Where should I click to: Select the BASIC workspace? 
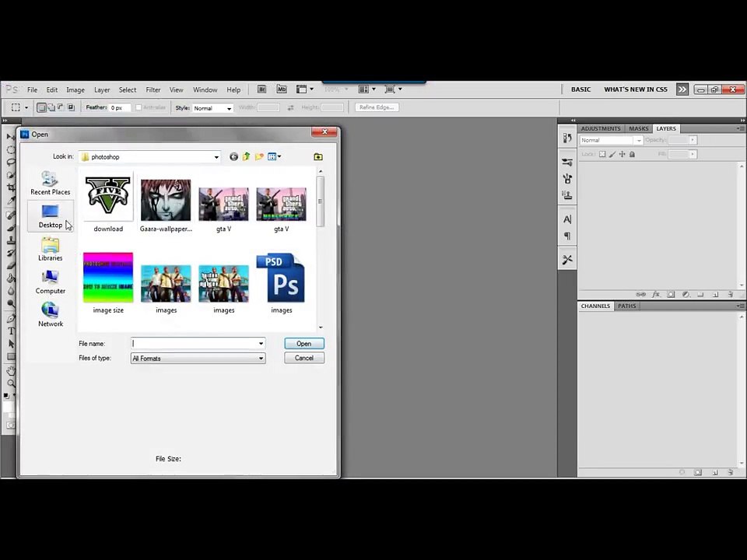point(580,89)
